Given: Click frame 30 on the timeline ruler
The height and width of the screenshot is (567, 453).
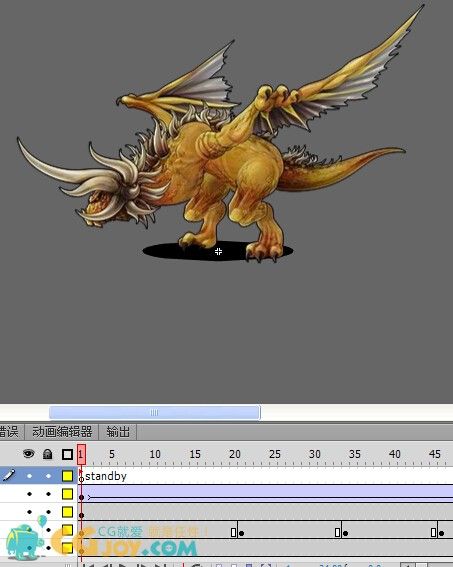Looking at the screenshot, I should pos(315,454).
